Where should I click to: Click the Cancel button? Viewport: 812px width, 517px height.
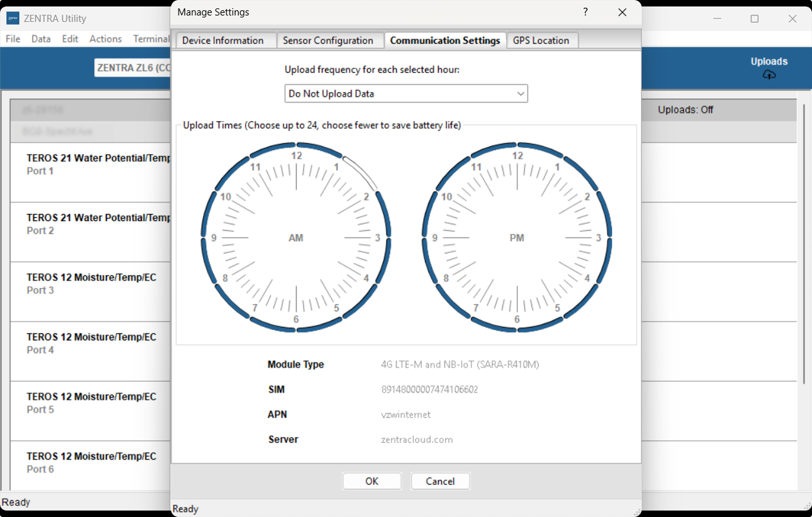(x=441, y=481)
